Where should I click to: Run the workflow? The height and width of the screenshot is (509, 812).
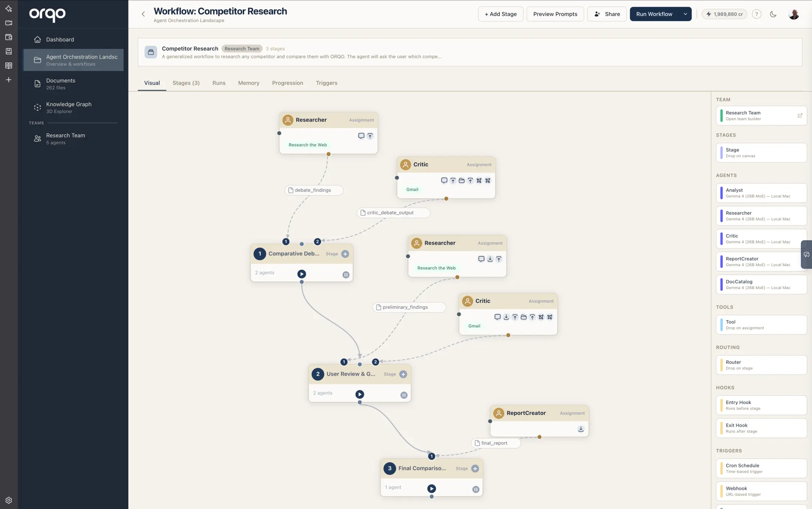[x=654, y=14]
